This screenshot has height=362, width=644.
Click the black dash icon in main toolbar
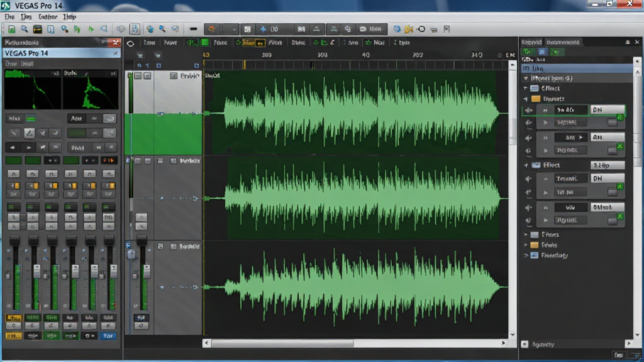tap(193, 29)
